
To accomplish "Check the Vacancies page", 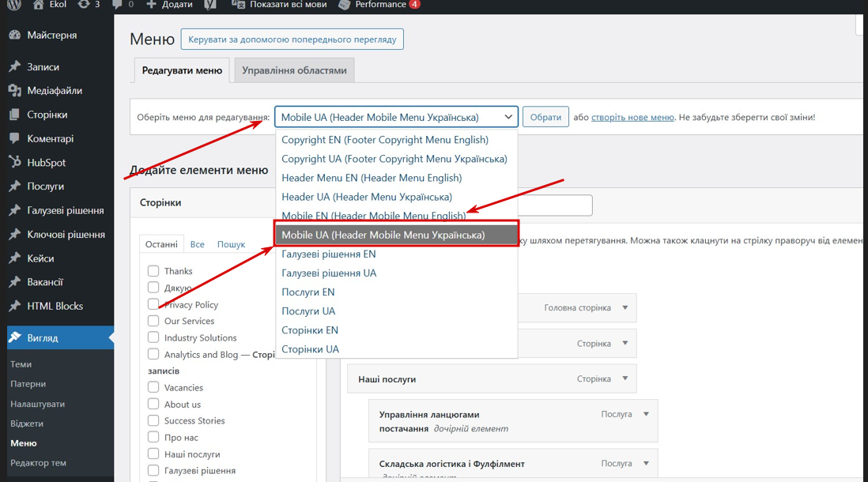I will point(153,387).
